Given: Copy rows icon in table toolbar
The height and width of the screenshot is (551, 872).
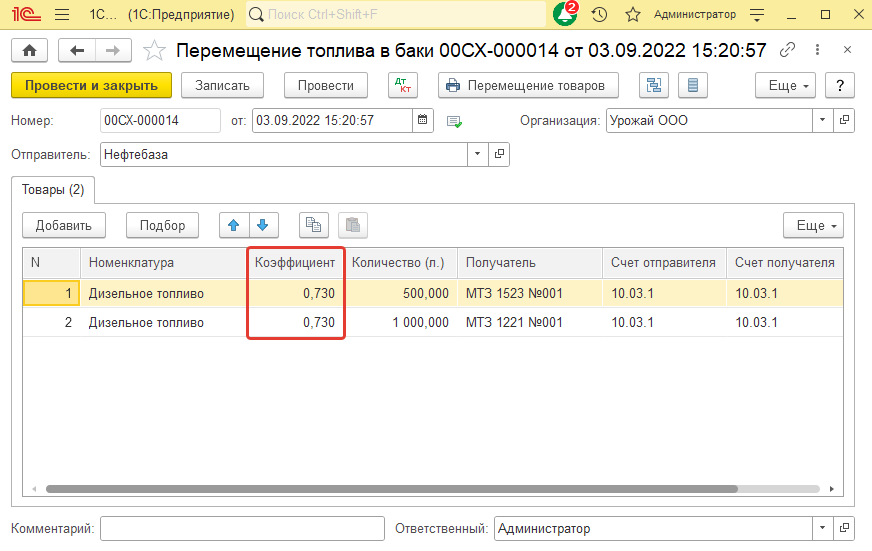Looking at the screenshot, I should [314, 225].
